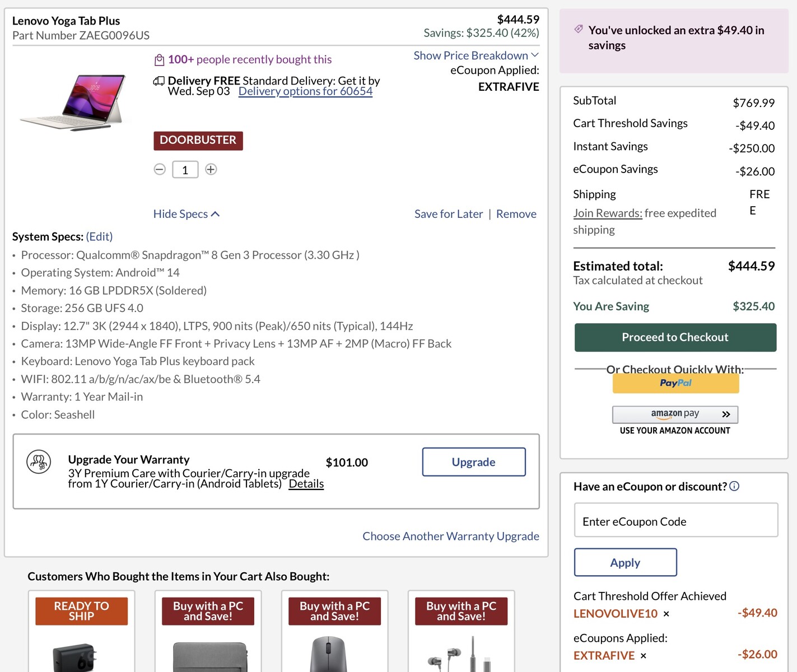
Task: Click the eCoupon info circle icon
Action: (734, 486)
